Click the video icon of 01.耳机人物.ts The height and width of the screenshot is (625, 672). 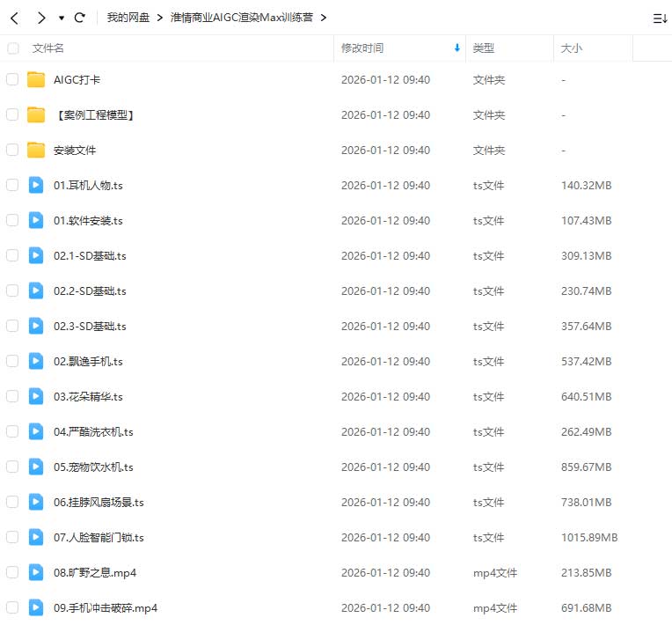coord(36,186)
